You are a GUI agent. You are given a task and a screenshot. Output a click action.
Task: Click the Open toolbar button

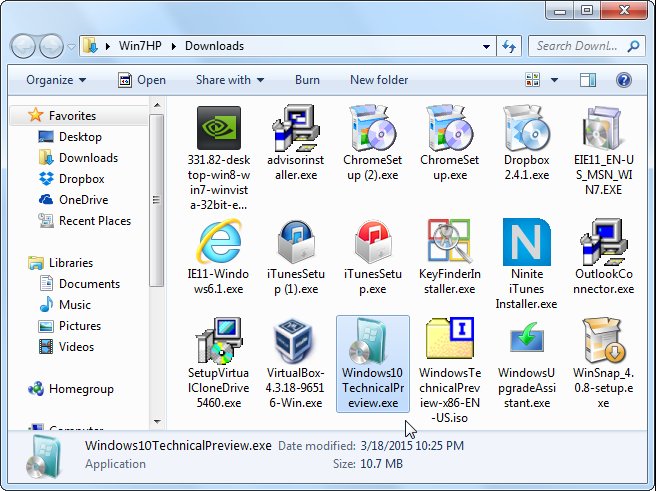click(x=142, y=80)
